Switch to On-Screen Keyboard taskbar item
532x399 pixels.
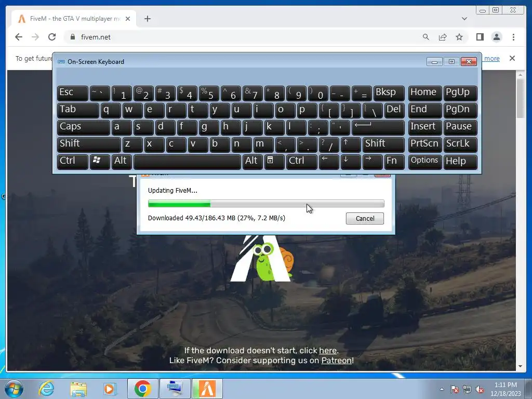click(175, 389)
